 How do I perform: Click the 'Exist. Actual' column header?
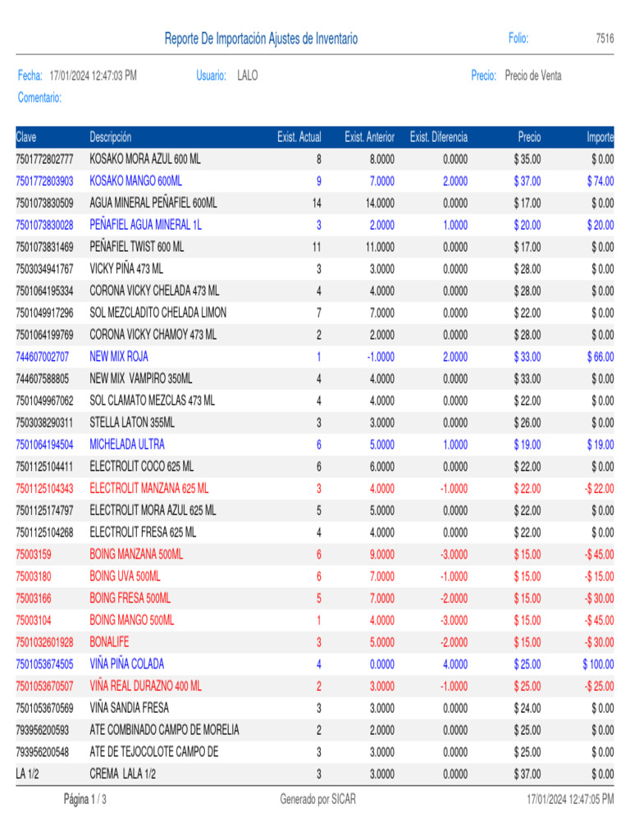299,137
